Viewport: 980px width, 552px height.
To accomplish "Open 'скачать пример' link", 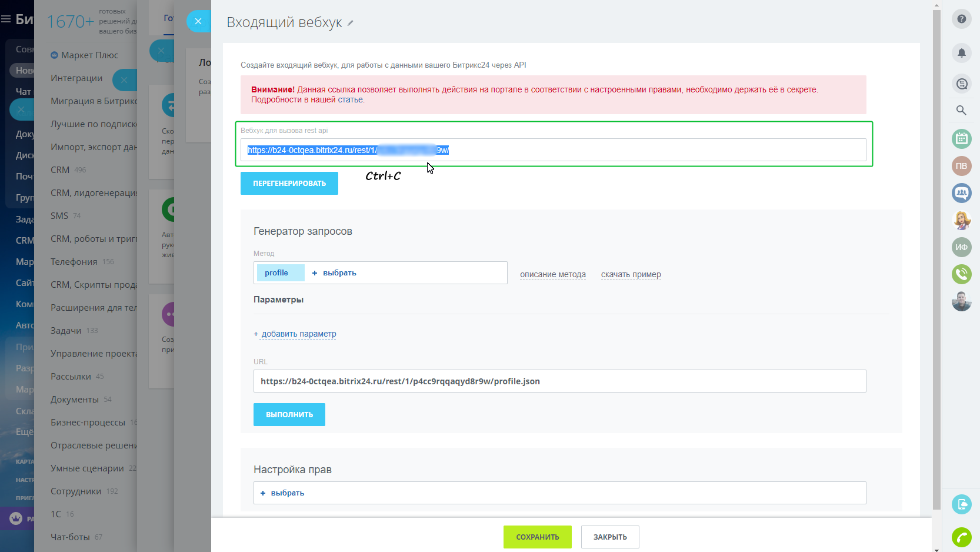I will [x=631, y=274].
